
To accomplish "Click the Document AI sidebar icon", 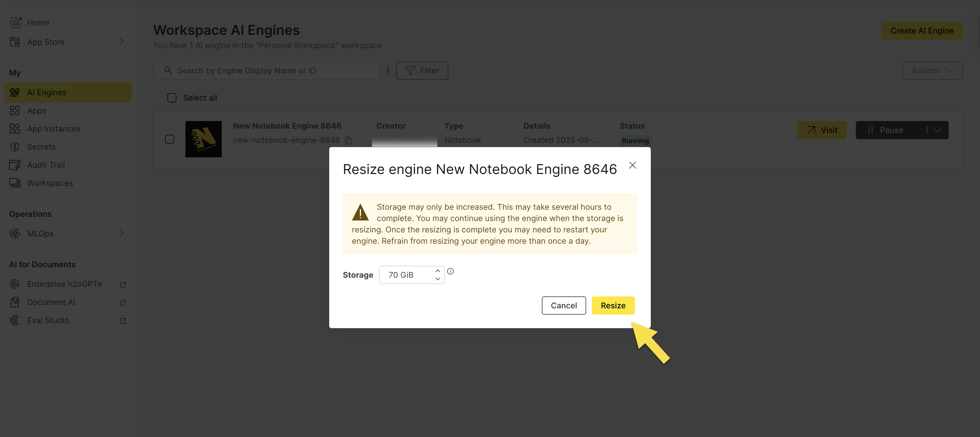I will click(x=15, y=302).
